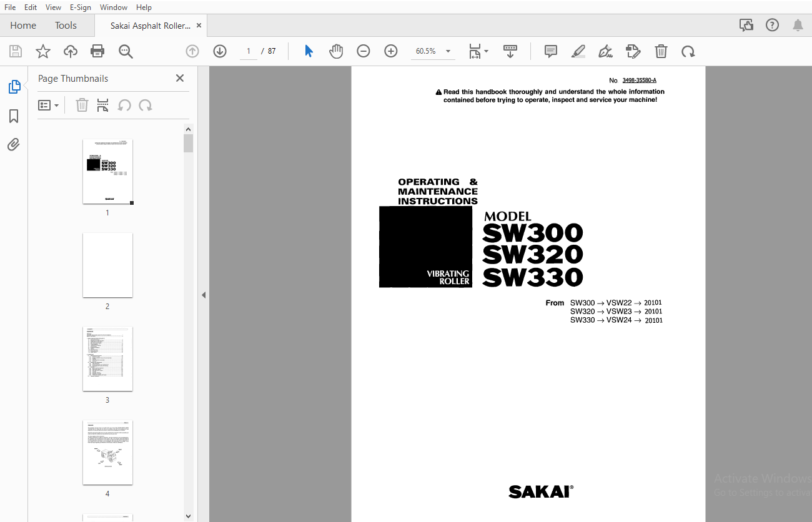The height and width of the screenshot is (522, 812).
Task: Add a sticky note comment
Action: 551,51
